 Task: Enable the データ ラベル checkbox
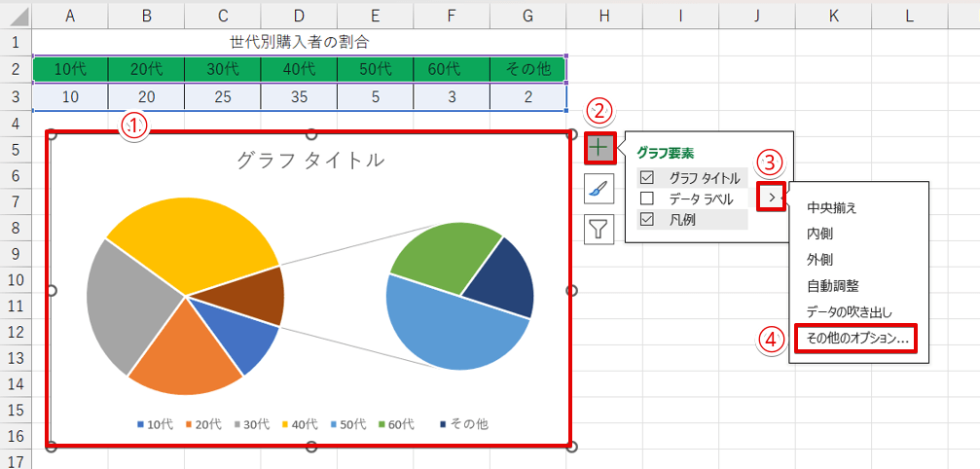[647, 198]
